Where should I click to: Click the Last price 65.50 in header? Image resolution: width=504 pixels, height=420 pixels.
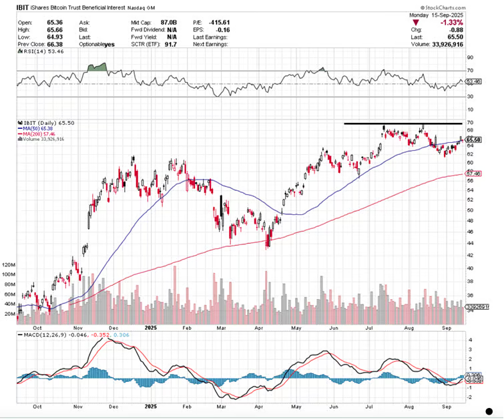[455, 37]
